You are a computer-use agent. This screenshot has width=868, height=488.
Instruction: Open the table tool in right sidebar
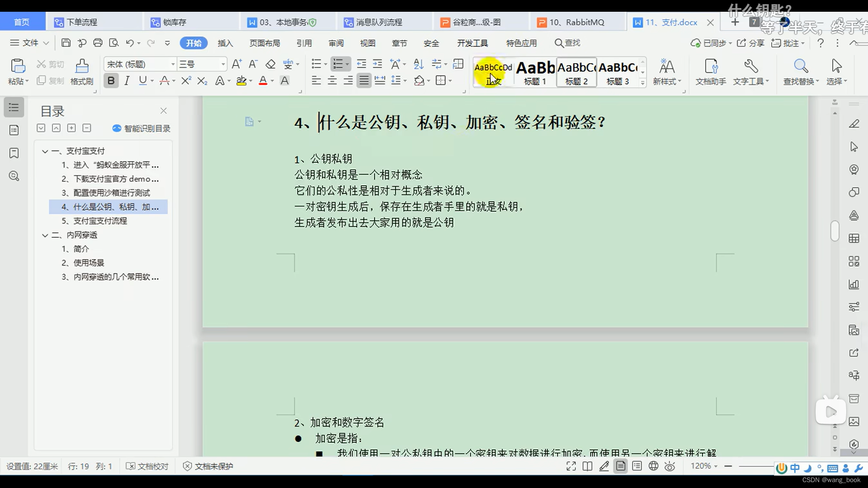(x=854, y=239)
